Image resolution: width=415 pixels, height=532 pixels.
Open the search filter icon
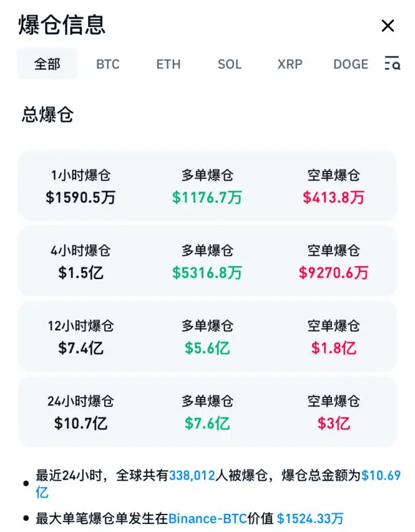tap(393, 64)
